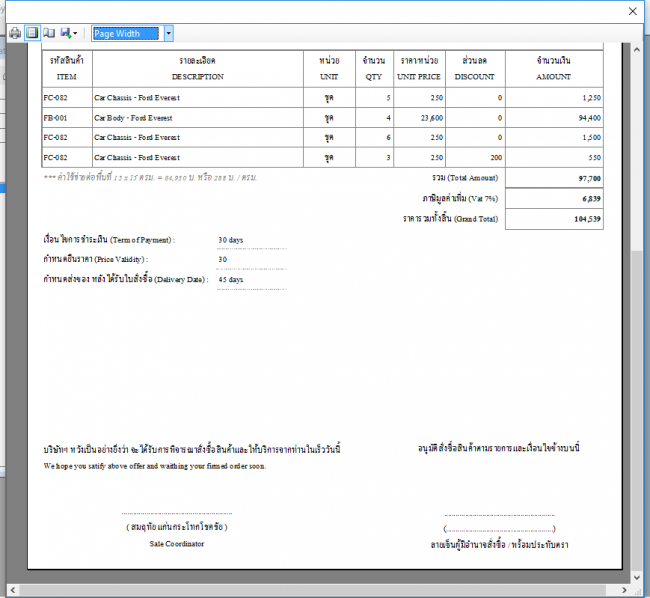This screenshot has height=598, width=650.
Task: Click the 45 days delivery value
Action: pos(230,280)
